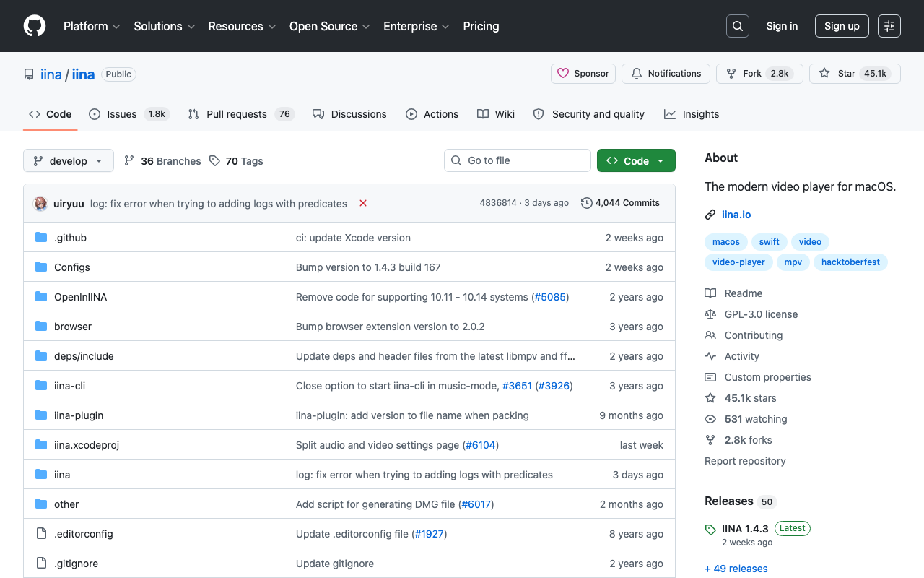The width and height of the screenshot is (924, 578).
Task: Switch to the Pull requests tab
Action: click(x=241, y=114)
